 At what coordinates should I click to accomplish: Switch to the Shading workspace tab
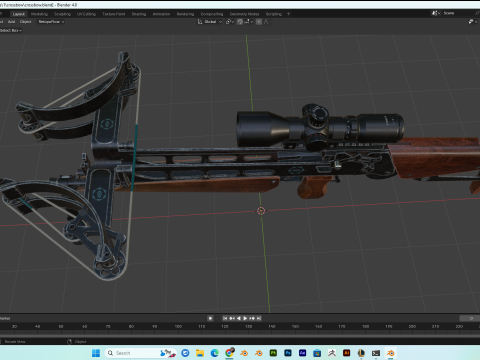[x=139, y=14]
